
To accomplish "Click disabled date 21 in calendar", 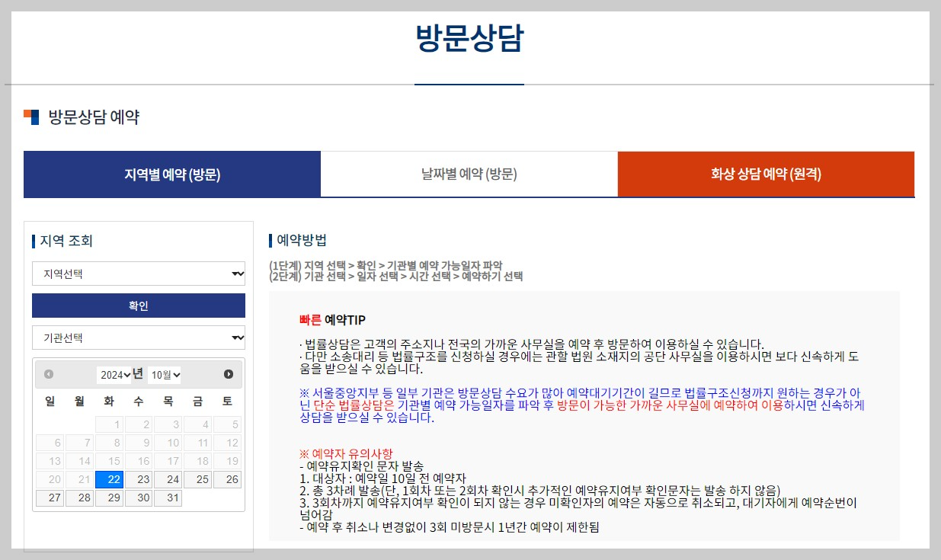I will point(79,479).
